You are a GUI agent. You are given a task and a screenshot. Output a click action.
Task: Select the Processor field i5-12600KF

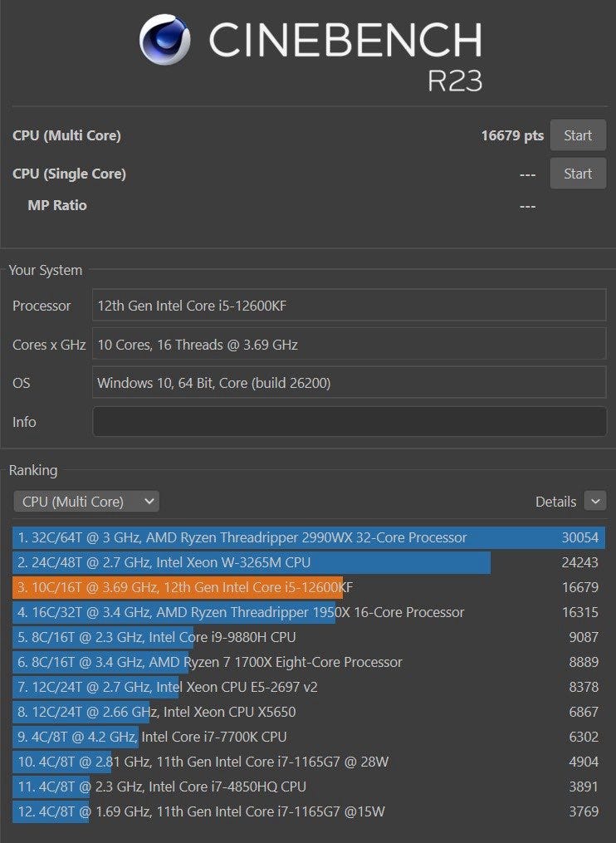point(350,306)
